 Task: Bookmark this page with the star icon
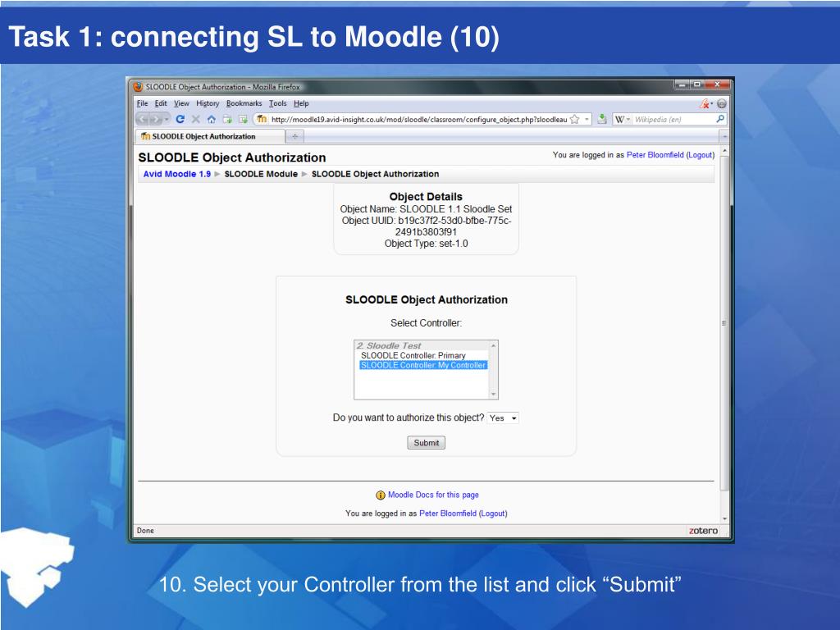(x=575, y=120)
